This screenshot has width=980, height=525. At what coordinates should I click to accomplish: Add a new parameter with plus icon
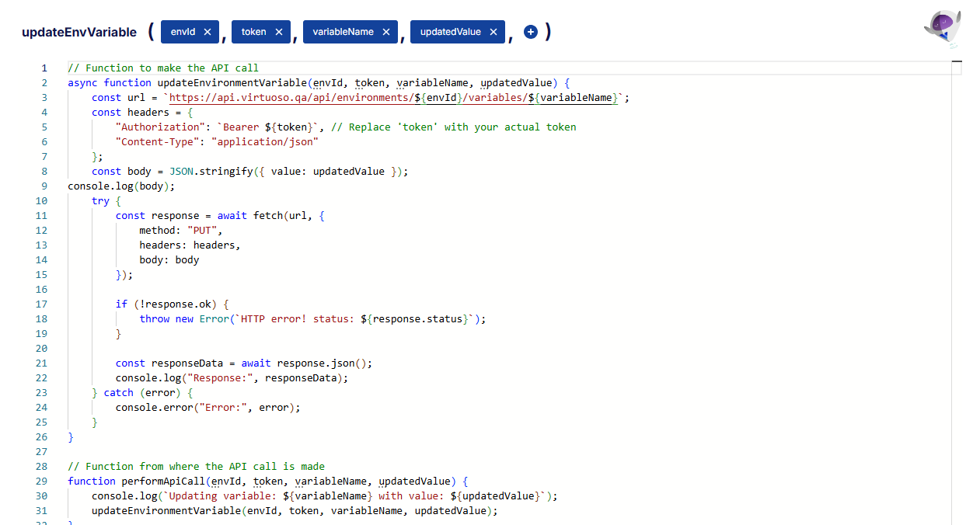531,32
